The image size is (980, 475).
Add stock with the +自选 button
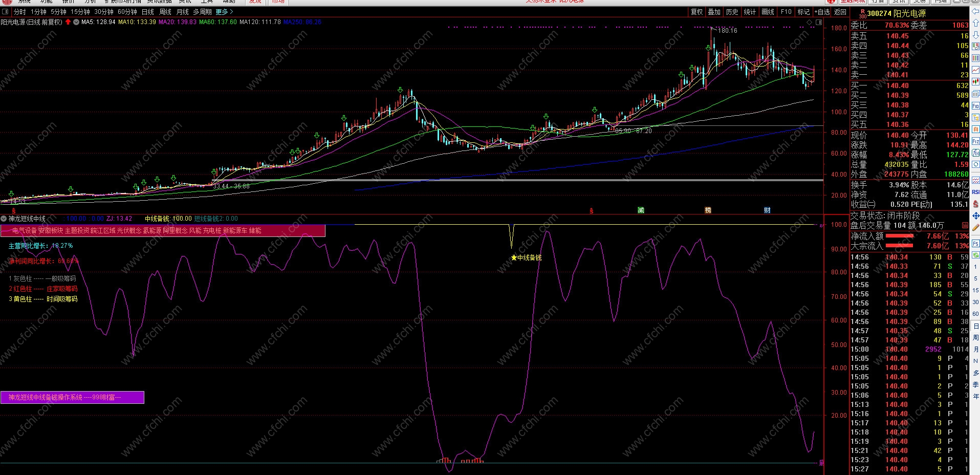(822, 12)
